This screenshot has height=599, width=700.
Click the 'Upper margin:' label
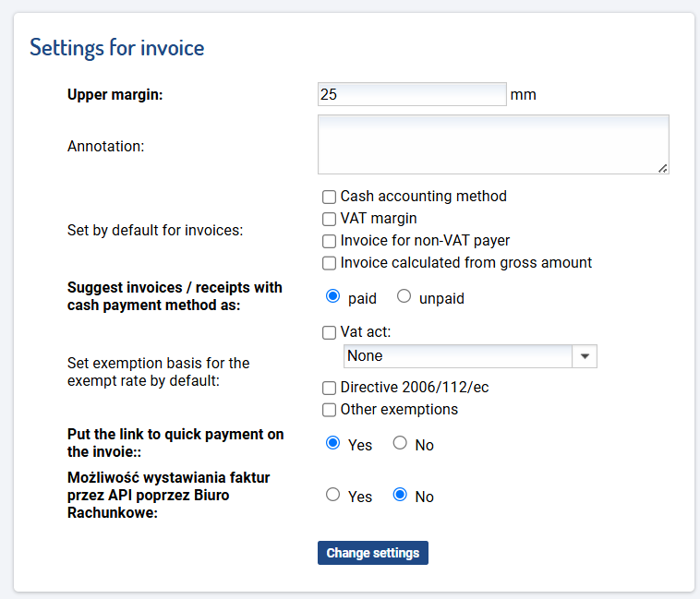tap(115, 94)
